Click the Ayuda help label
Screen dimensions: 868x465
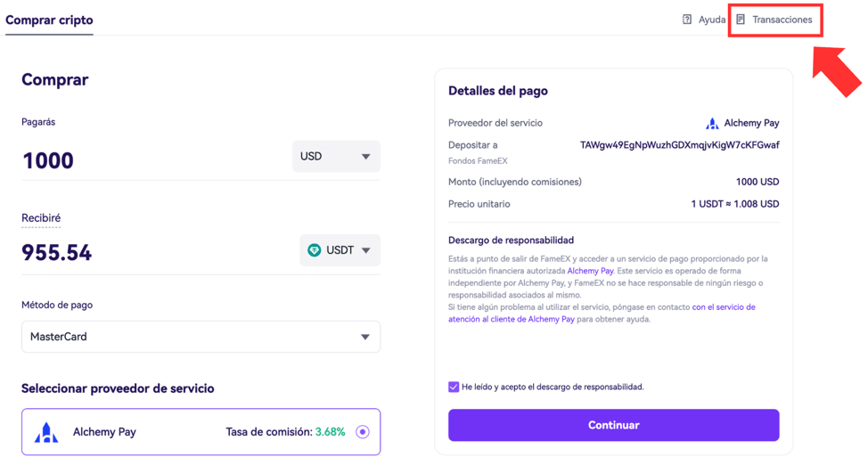coord(712,20)
